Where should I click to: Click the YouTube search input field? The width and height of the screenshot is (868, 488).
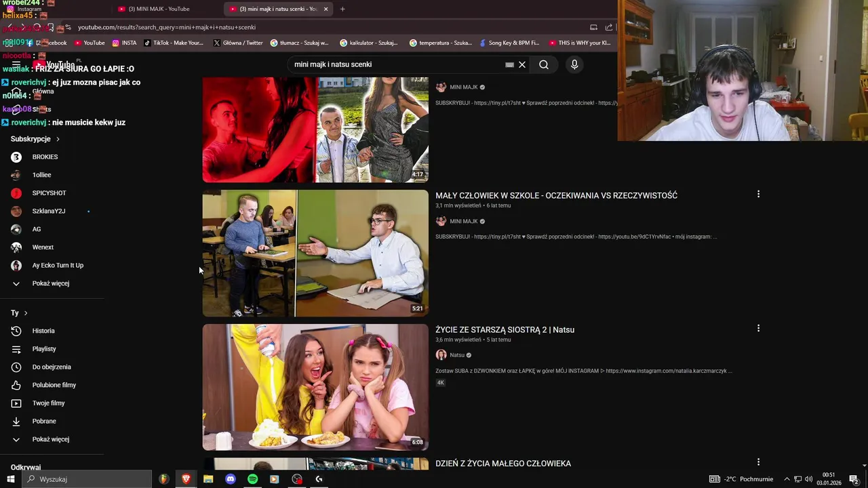click(397, 64)
